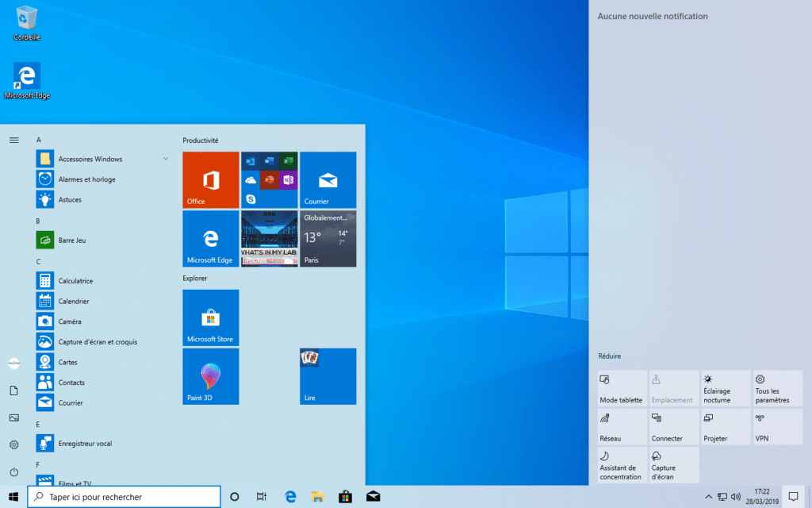Viewport: 812px width, 508px height.
Task: Open the Photos live tile
Action: point(270,238)
